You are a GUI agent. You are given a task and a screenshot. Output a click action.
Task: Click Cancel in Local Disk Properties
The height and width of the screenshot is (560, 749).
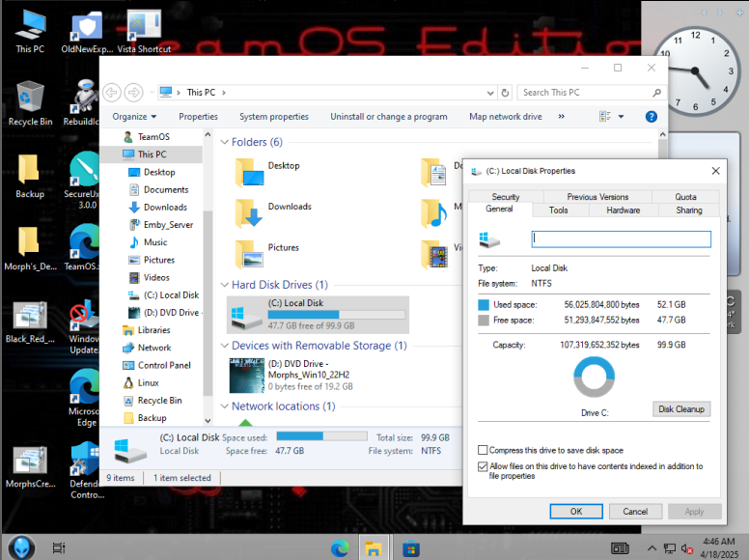coord(635,512)
